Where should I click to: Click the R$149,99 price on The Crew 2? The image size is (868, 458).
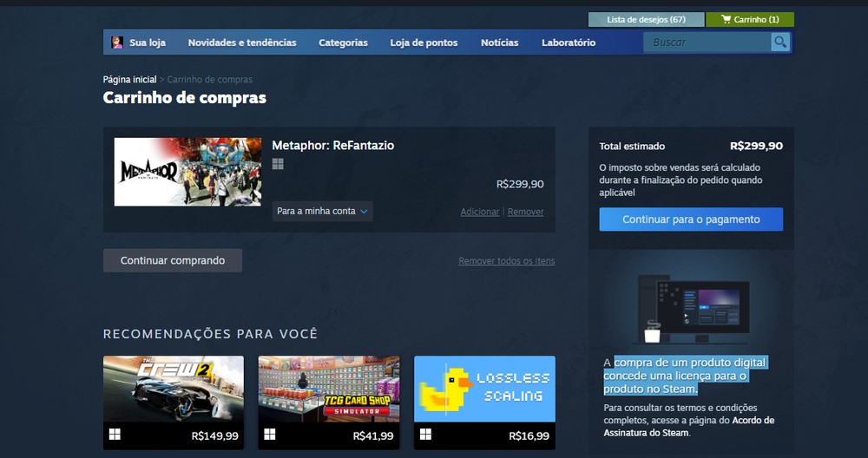[214, 435]
